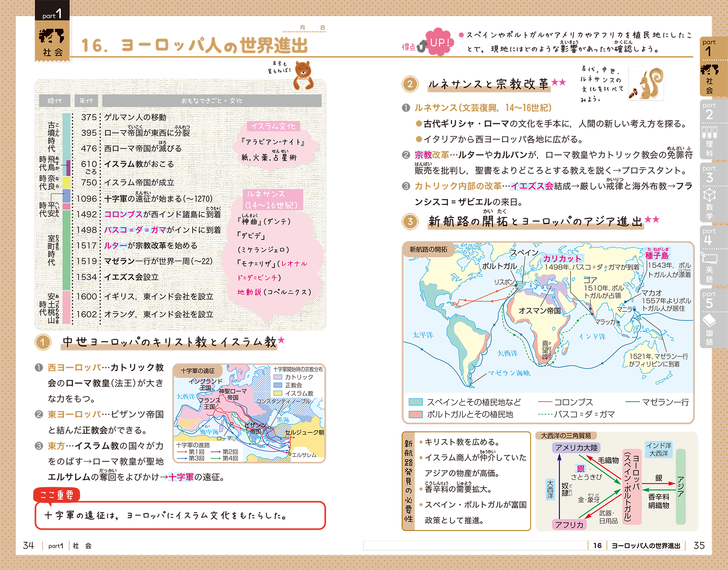Click the highlighted イエズス会 keyword
728x570 pixels.
coord(532,186)
